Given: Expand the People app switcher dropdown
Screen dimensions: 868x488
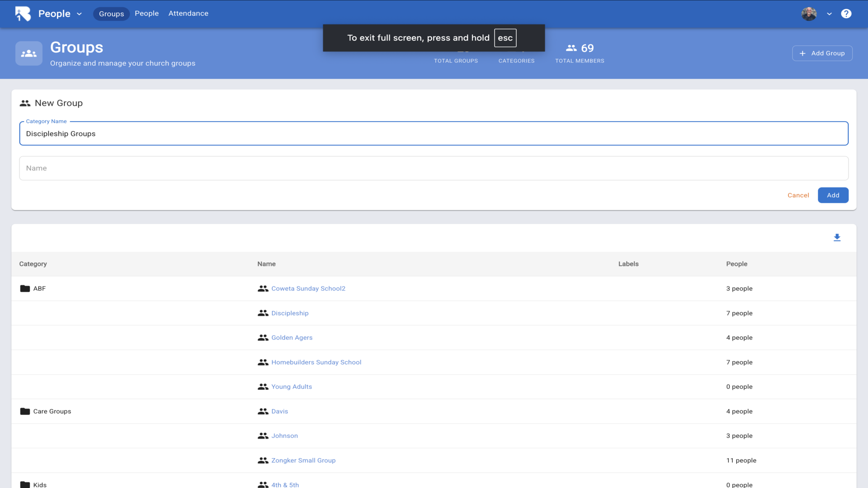Looking at the screenshot, I should pyautogui.click(x=80, y=14).
